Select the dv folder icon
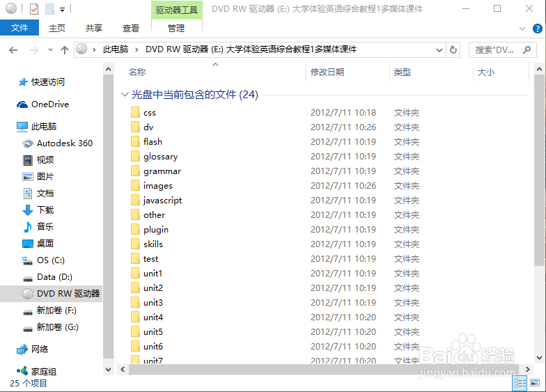 click(135, 127)
